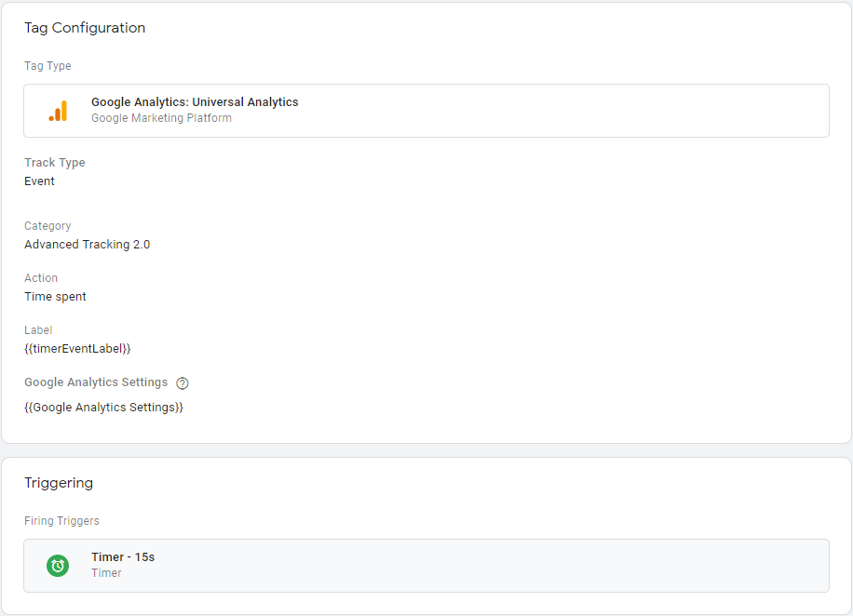The height and width of the screenshot is (616, 853).
Task: Open the Timer - 15s firing trigger
Action: [x=426, y=566]
